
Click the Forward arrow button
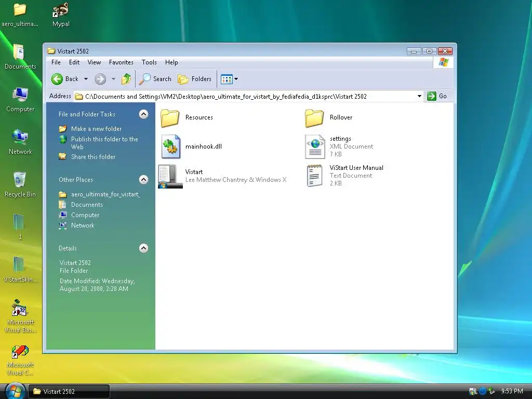coord(100,79)
